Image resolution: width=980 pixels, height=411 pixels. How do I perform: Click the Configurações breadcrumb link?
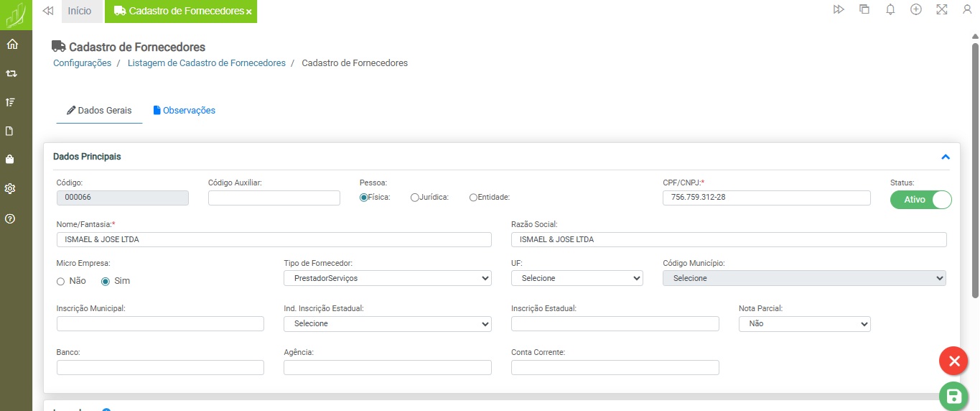(82, 63)
